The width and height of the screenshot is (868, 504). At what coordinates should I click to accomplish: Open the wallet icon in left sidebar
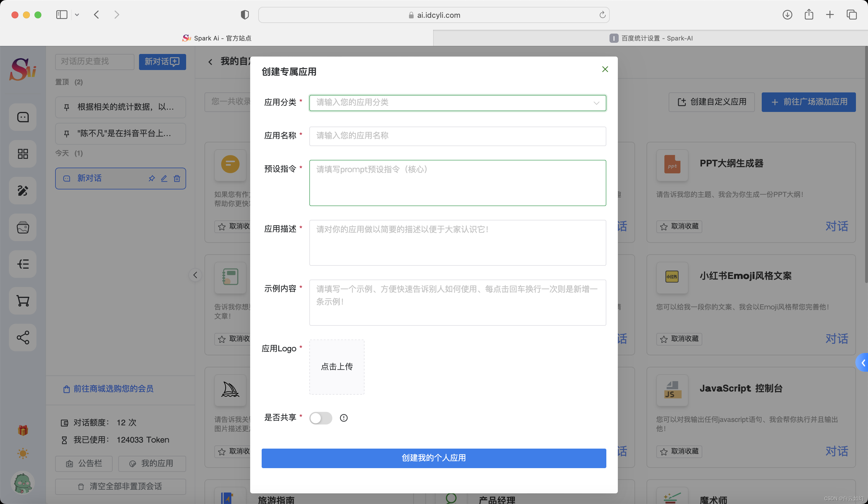pos(23,227)
